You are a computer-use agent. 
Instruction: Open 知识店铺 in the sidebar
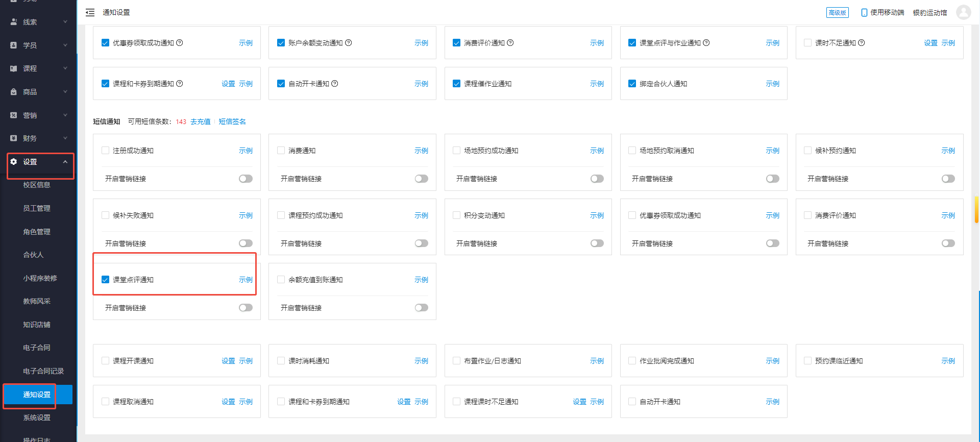pyautogui.click(x=37, y=325)
